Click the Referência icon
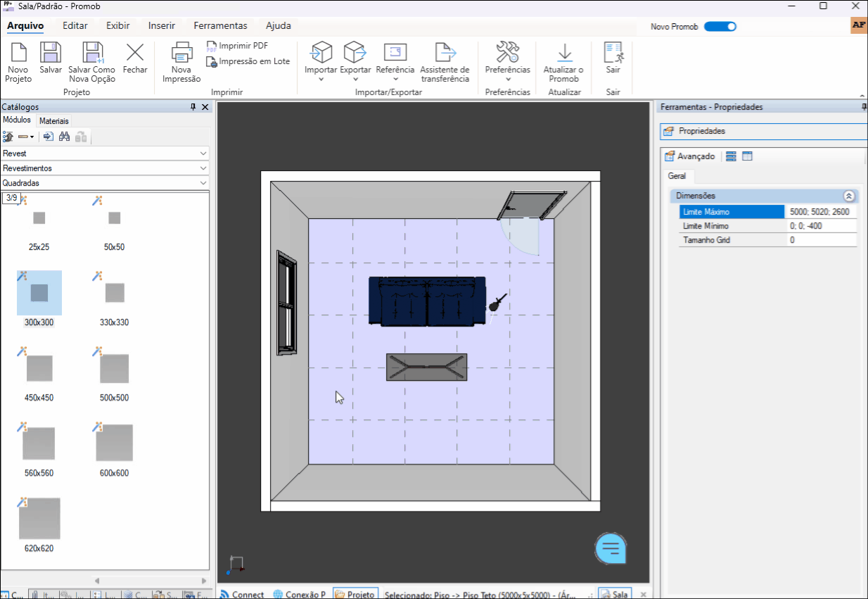Screen dimensions: 868x599 click(x=395, y=52)
